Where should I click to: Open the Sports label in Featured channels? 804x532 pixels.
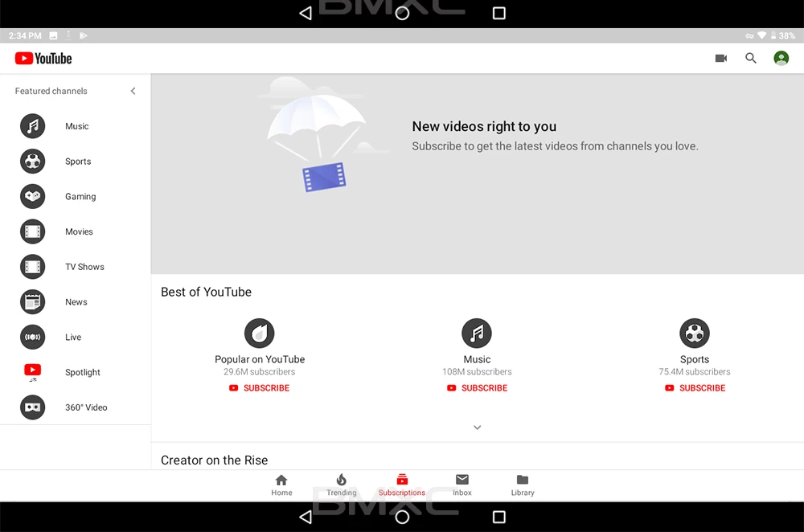78,162
